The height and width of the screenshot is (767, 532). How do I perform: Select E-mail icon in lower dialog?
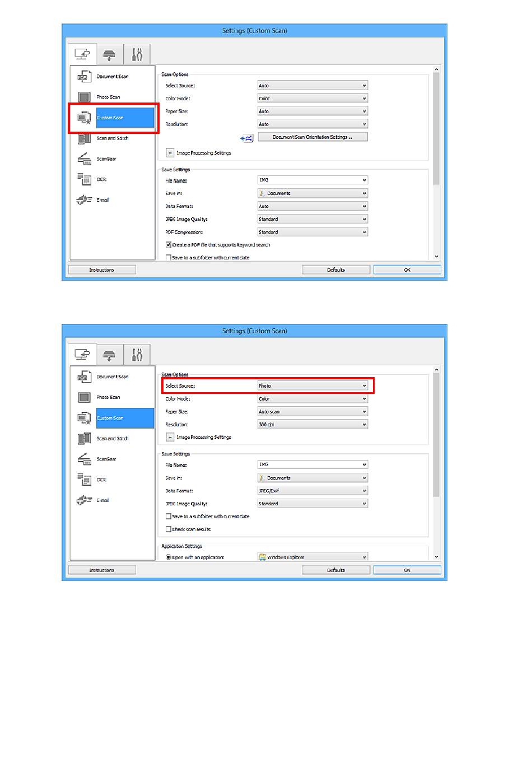pos(84,500)
